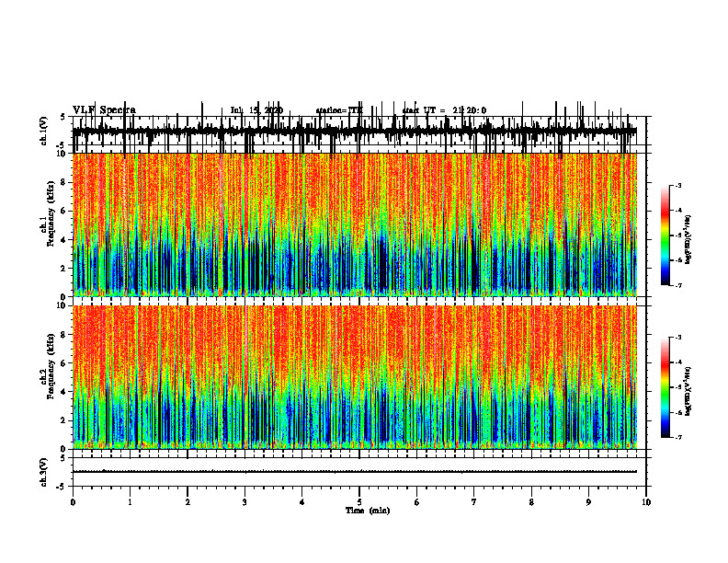Click the ch.3(V) axis label
The width and height of the screenshot is (728, 563).
(x=44, y=472)
